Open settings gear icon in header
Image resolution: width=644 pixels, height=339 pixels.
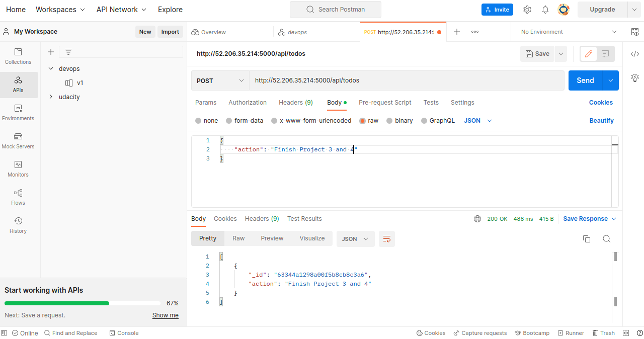(x=527, y=10)
